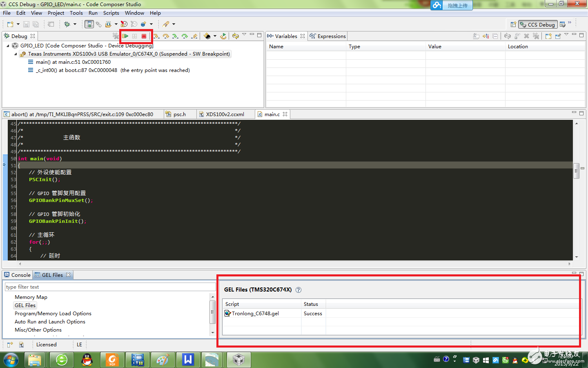Image resolution: width=588 pixels, height=368 pixels.
Task: Click the Refresh icon in Debug view
Action: 236,36
